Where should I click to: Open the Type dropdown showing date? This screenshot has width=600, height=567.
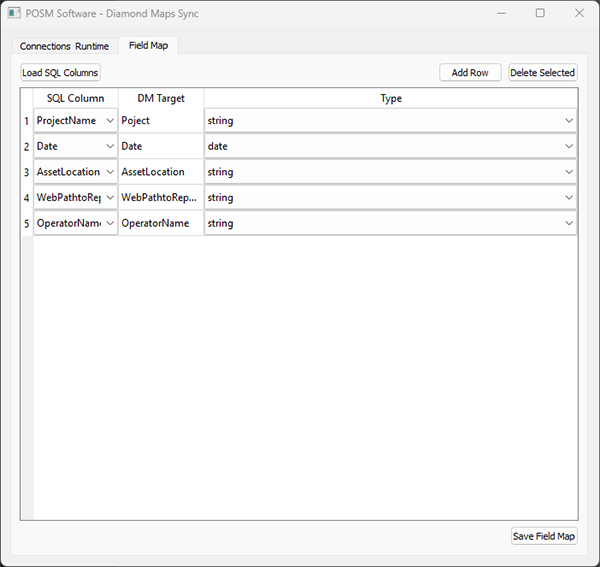[x=390, y=147]
